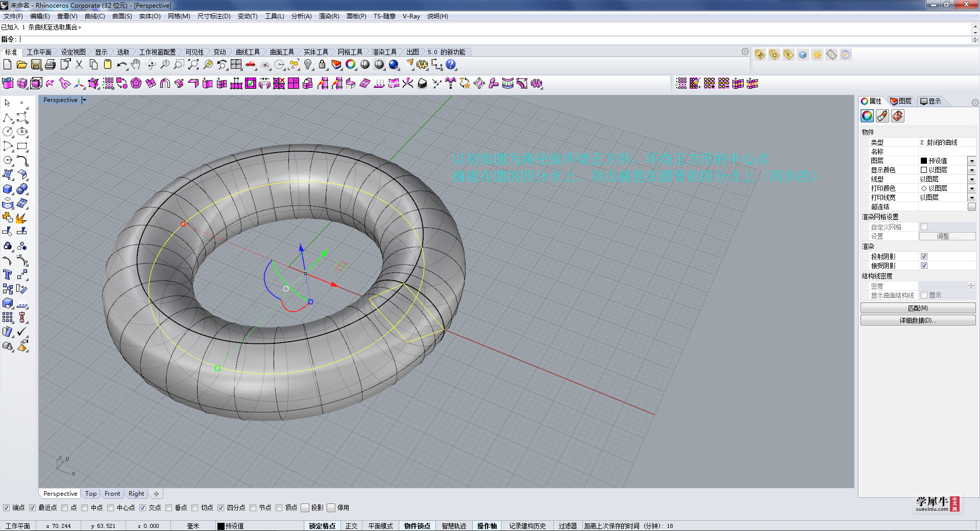This screenshot has width=980, height=531.
Task: Click the black 图层 color swatch in properties
Action: (924, 161)
